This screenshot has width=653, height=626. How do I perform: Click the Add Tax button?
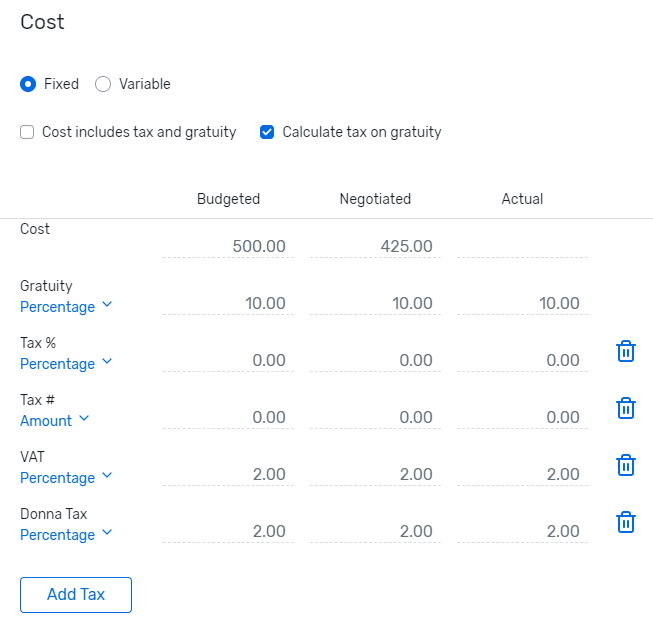76,594
